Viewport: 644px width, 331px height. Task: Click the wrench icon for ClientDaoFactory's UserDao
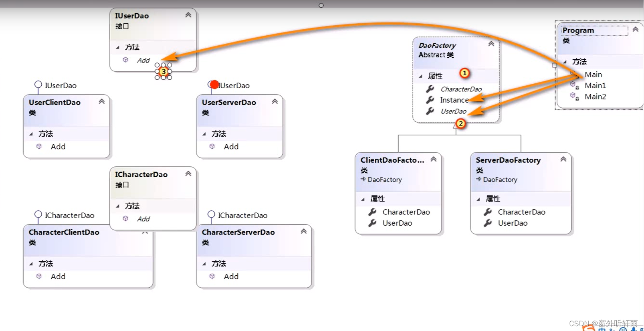[x=372, y=223]
